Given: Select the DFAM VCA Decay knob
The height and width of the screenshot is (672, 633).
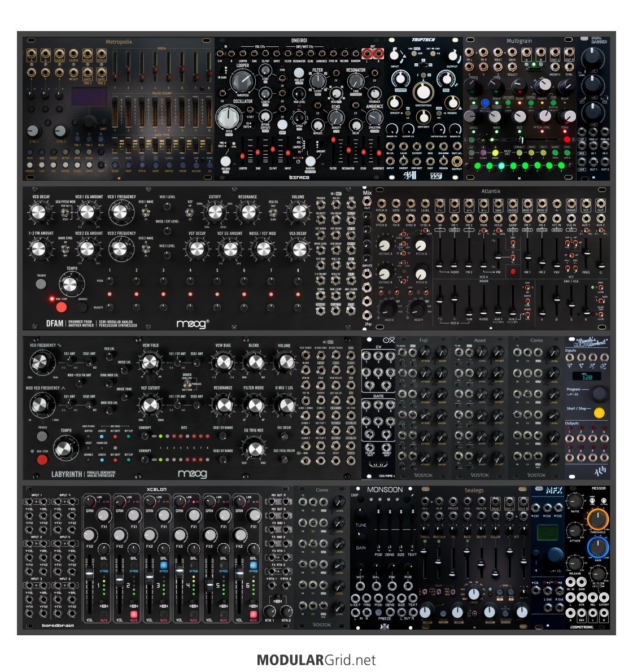Looking at the screenshot, I should 299,249.
